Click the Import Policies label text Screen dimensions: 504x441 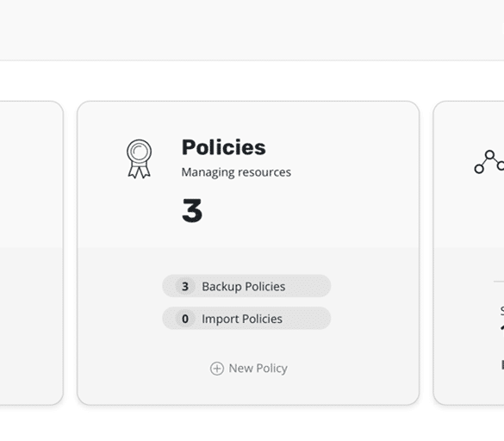[x=242, y=319]
